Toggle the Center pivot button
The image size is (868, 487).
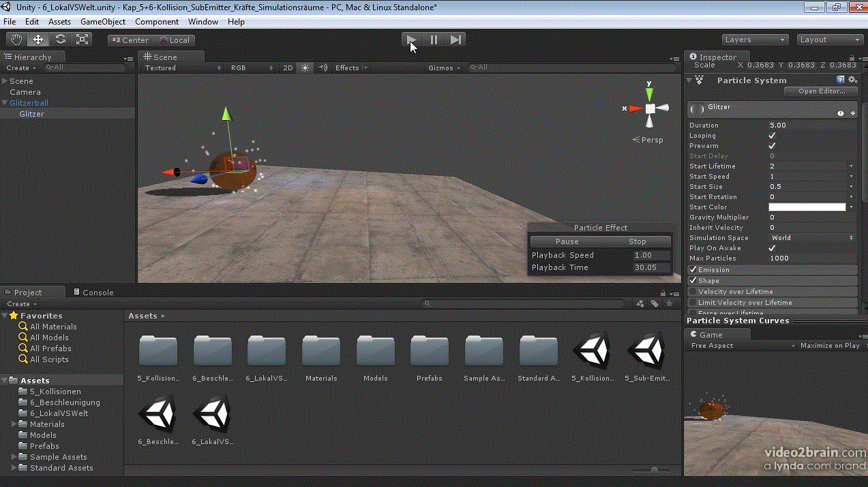click(130, 40)
